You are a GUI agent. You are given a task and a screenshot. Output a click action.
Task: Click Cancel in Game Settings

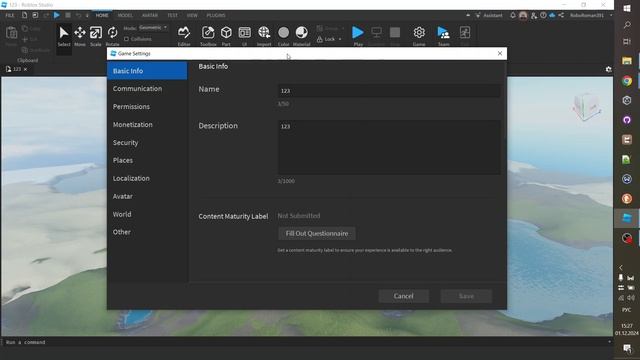404,296
